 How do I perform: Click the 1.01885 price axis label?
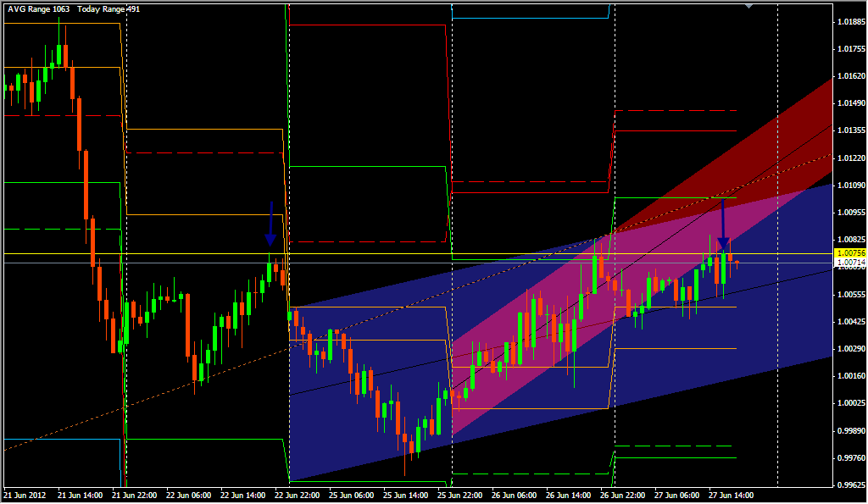pyautogui.click(x=851, y=22)
